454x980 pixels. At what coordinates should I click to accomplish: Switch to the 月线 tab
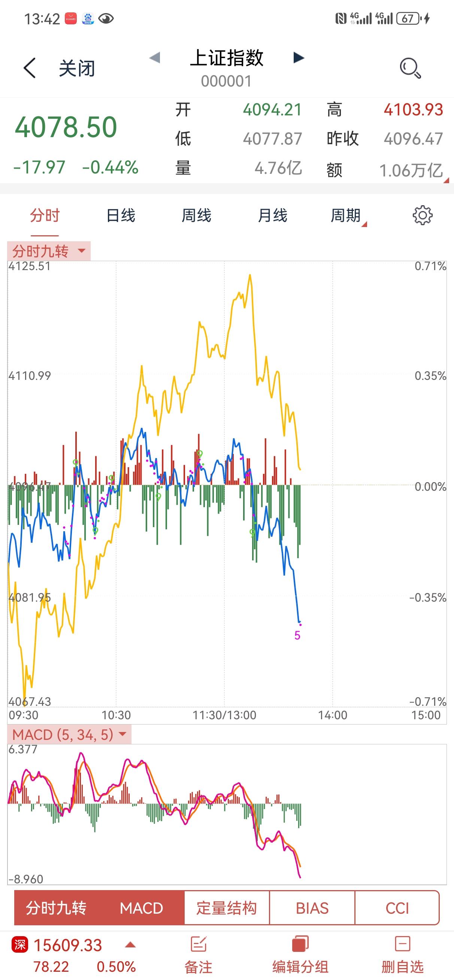(x=272, y=215)
